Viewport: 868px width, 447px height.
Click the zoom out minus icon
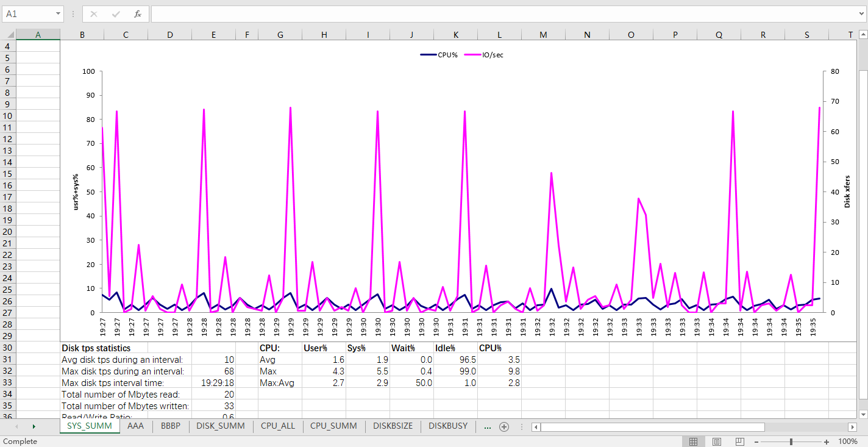756,442
